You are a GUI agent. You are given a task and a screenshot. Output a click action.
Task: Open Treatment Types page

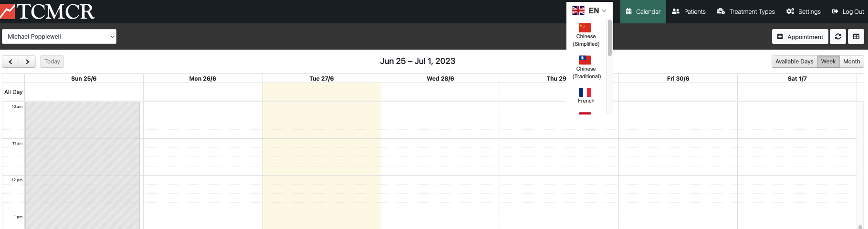[746, 11]
